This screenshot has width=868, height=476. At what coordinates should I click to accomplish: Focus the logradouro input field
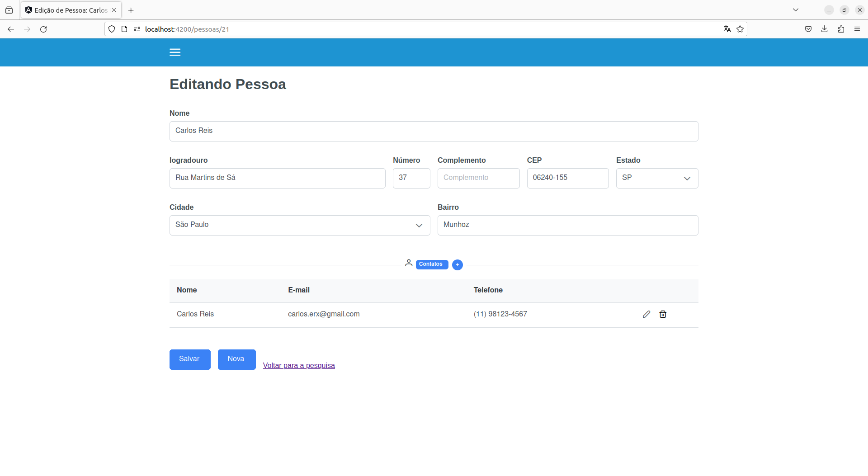tap(277, 178)
